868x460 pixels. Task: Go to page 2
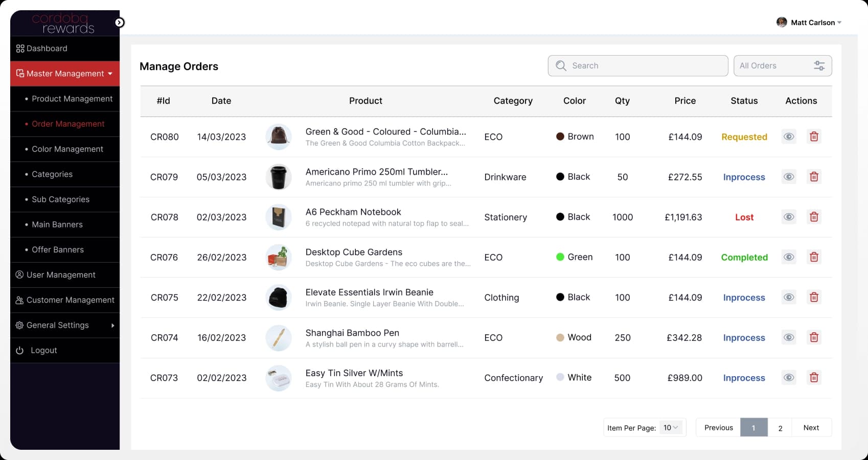pyautogui.click(x=780, y=428)
